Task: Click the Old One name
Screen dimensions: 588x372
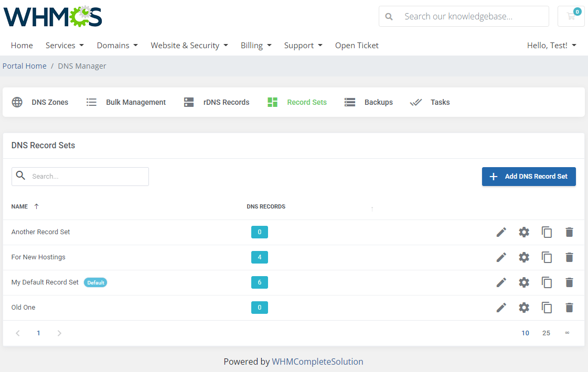Action: (x=23, y=307)
